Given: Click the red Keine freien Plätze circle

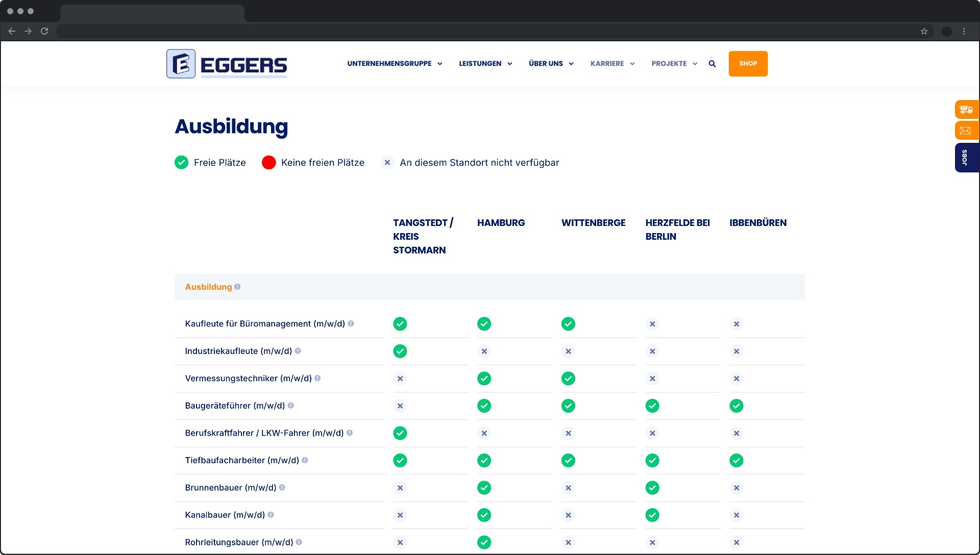Looking at the screenshot, I should tap(268, 162).
